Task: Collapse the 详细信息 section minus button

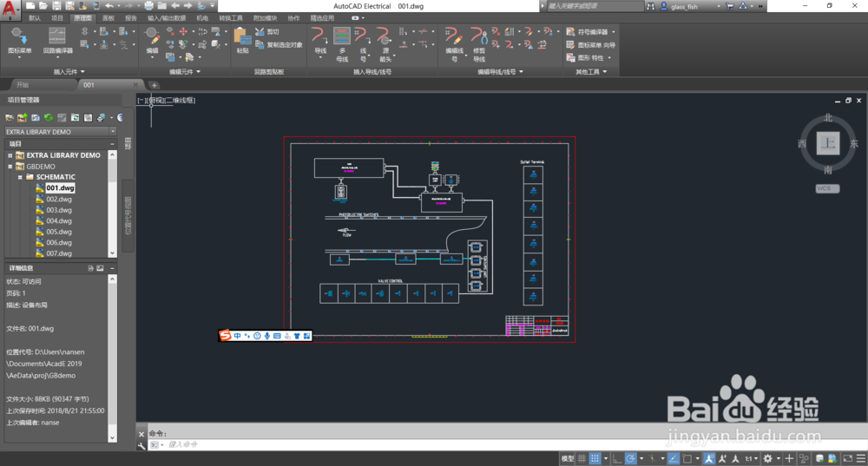Action: tap(112, 268)
